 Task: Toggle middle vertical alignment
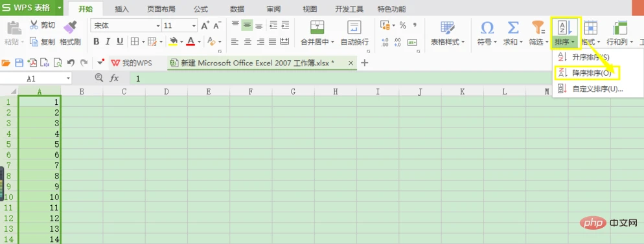tap(247, 25)
